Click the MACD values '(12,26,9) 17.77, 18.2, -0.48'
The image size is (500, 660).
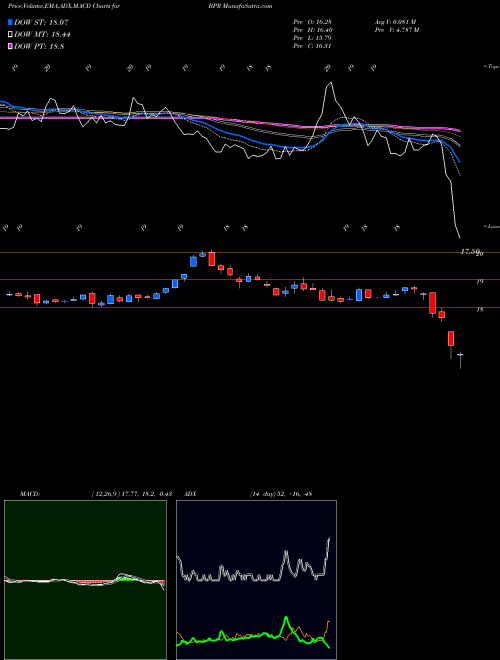(131, 494)
